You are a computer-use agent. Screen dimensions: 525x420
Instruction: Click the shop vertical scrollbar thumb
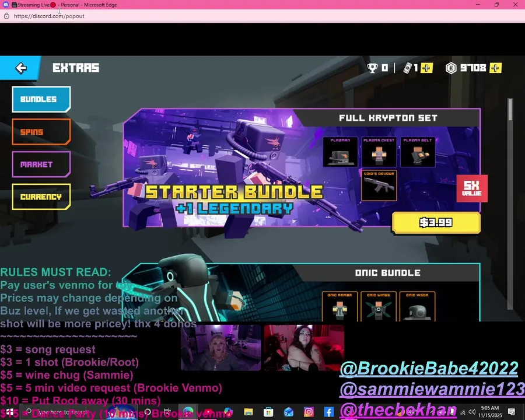click(510, 110)
